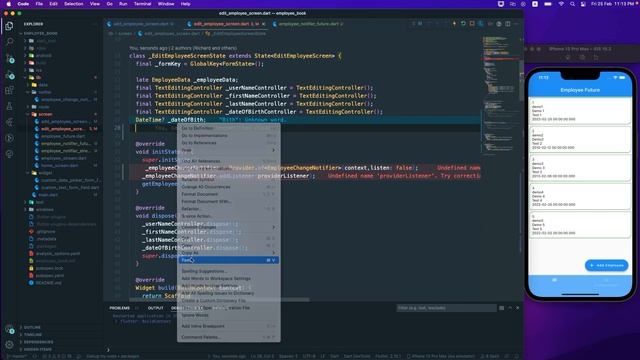Open the Manage gear in activity bar

[x=9, y=345]
